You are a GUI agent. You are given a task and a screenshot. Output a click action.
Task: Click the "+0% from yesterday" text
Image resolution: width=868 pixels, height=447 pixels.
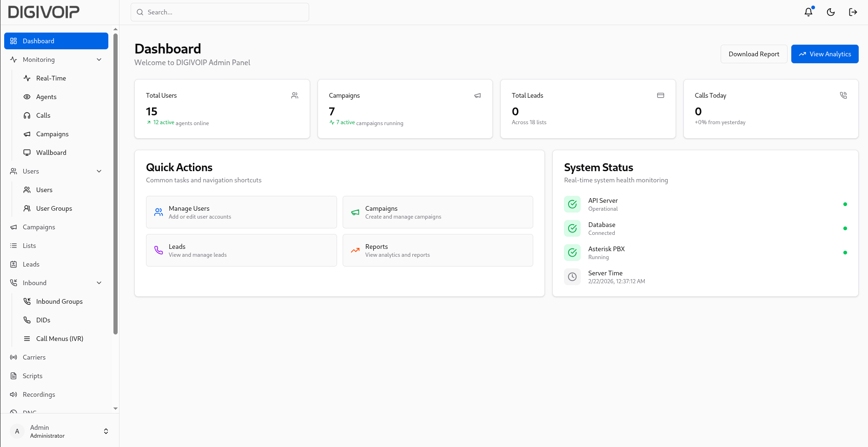pos(720,122)
